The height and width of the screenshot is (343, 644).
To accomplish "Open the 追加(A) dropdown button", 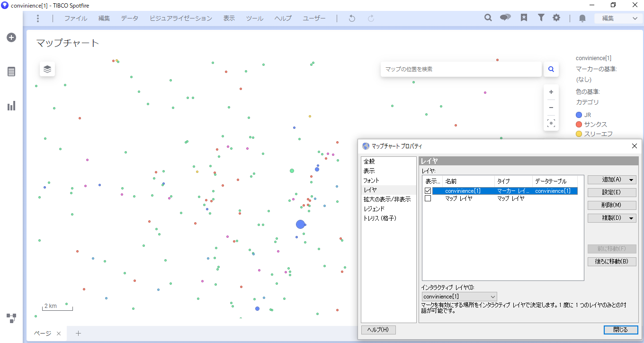I will coord(612,180).
